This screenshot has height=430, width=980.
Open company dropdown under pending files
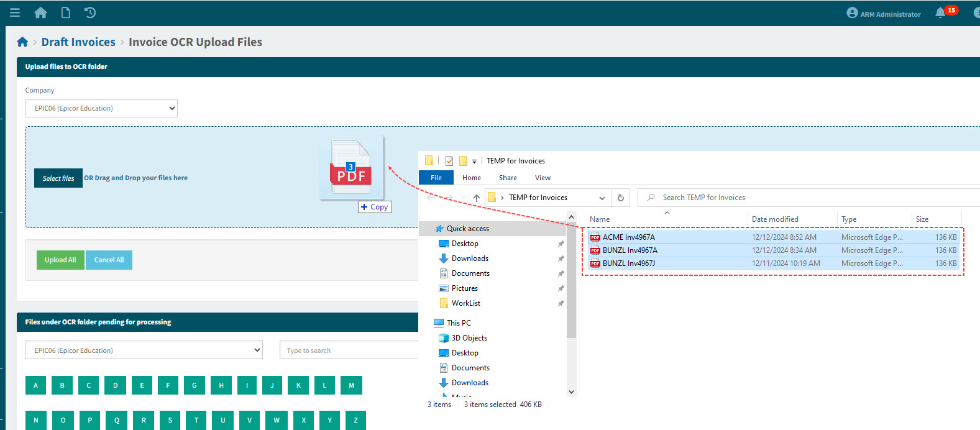pyautogui.click(x=144, y=350)
